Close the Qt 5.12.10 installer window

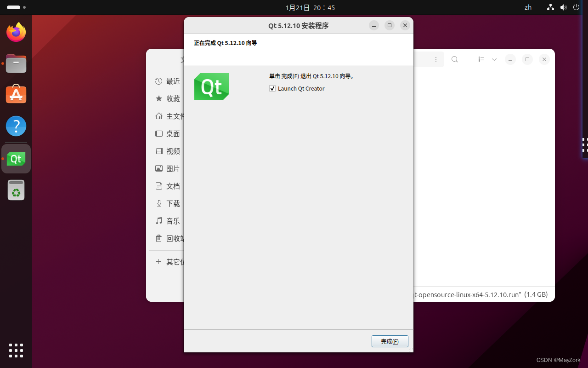[x=405, y=26]
